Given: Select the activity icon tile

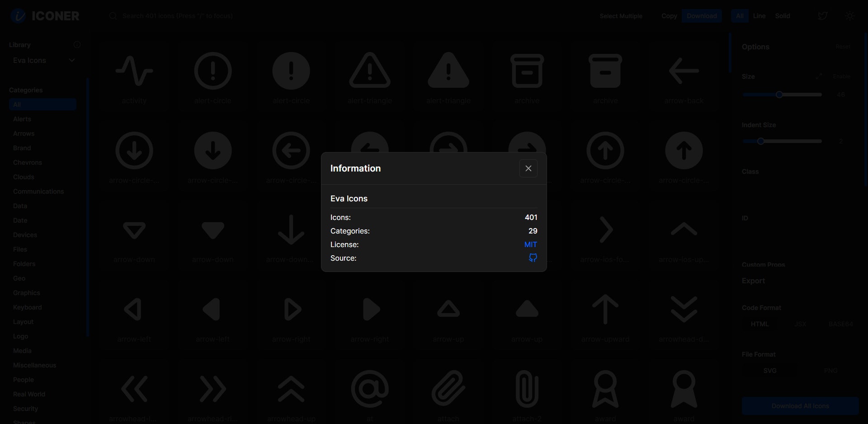Looking at the screenshot, I should (x=134, y=77).
